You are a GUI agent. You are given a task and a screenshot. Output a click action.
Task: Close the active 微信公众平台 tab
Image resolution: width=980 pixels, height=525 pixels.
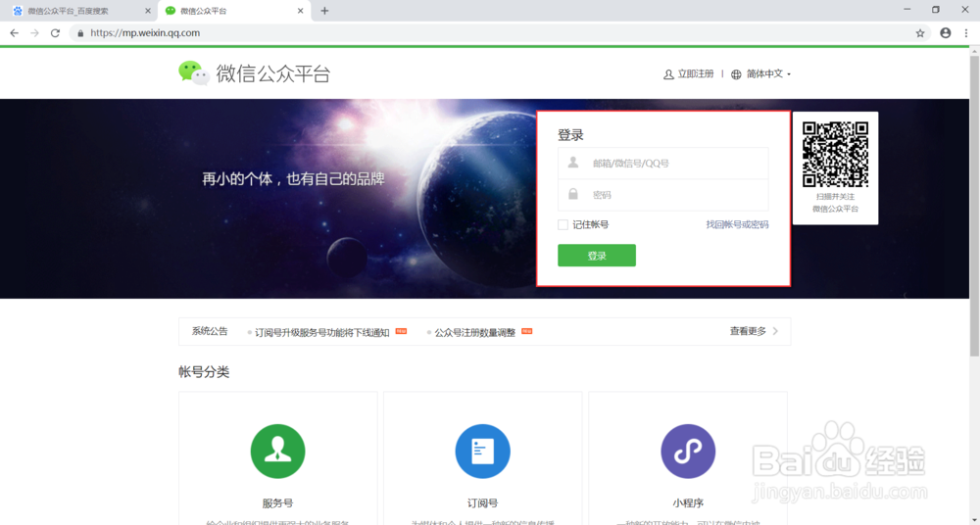pyautogui.click(x=301, y=11)
